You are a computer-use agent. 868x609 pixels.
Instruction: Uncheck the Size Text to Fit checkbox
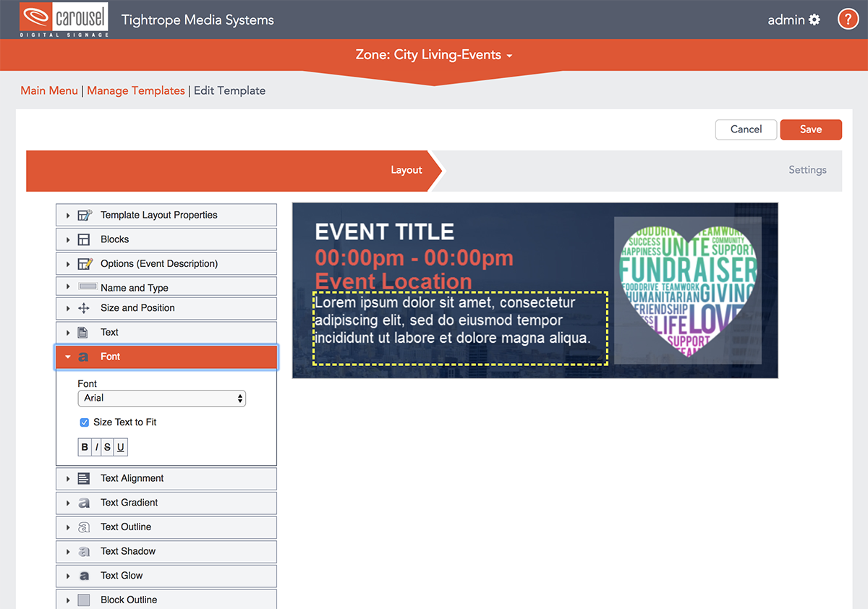click(85, 422)
